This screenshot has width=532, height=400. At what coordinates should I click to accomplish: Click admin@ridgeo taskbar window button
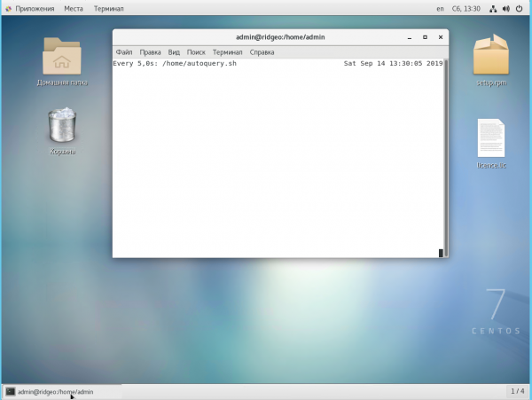55,391
